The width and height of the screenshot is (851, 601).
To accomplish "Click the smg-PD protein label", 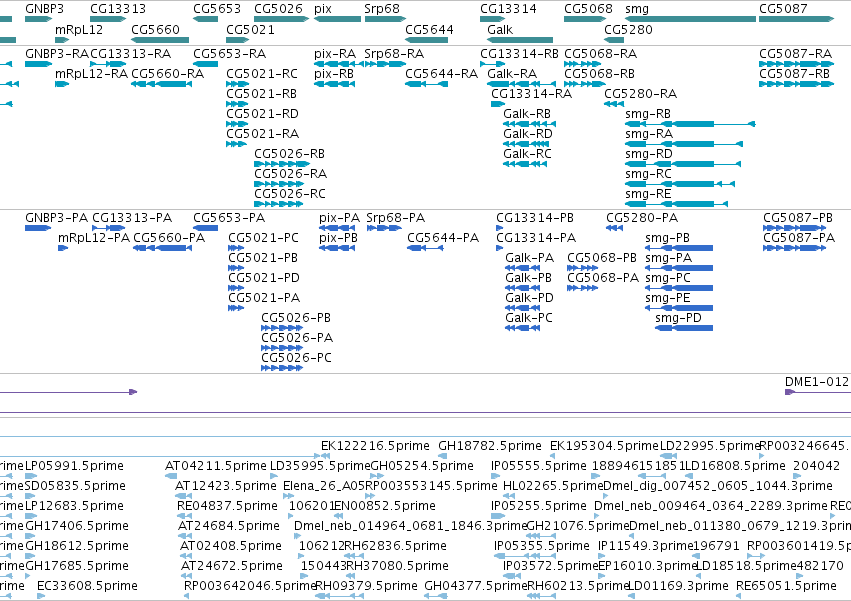I will tap(678, 319).
